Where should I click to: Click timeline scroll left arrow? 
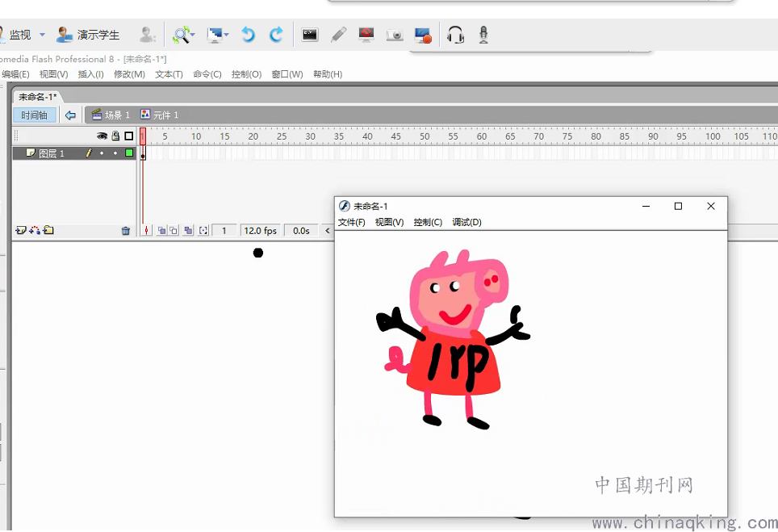pos(328,231)
